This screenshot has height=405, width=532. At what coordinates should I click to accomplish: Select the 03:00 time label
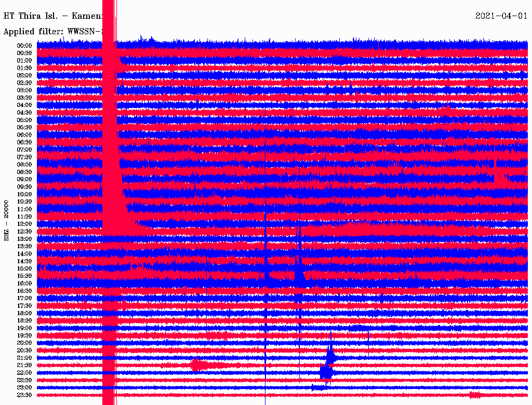24,90
